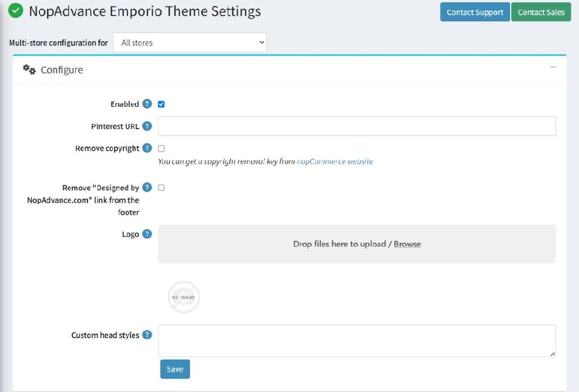
Task: Click the help icon next to Logo
Action: click(x=147, y=234)
